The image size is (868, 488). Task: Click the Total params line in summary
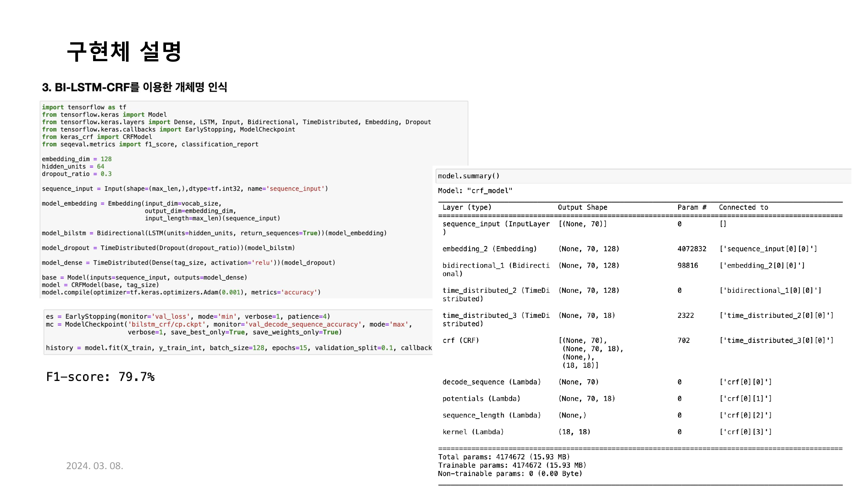(x=503, y=457)
